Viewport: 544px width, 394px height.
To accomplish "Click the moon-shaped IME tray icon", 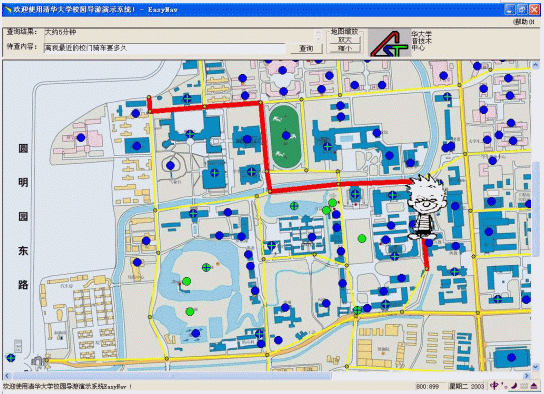I will [514, 386].
